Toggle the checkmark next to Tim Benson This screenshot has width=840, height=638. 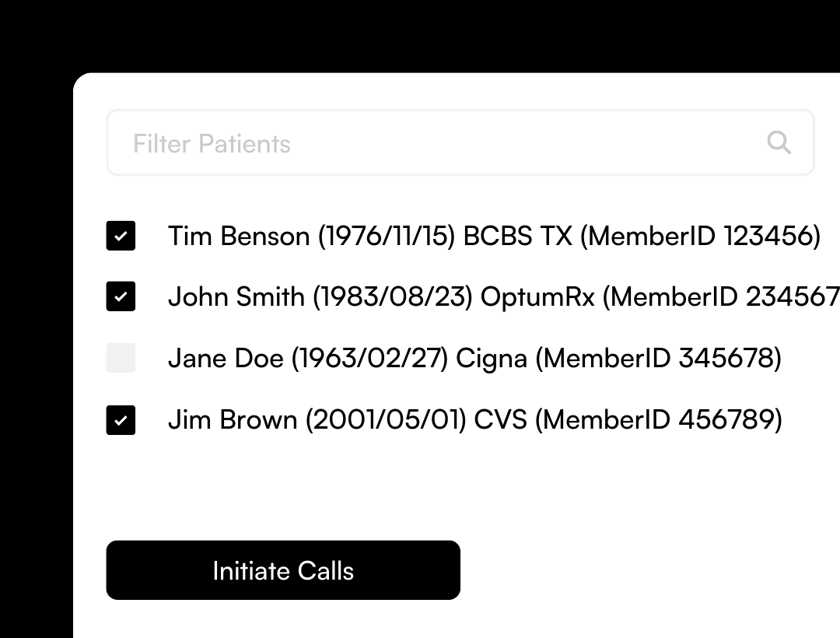(x=121, y=235)
